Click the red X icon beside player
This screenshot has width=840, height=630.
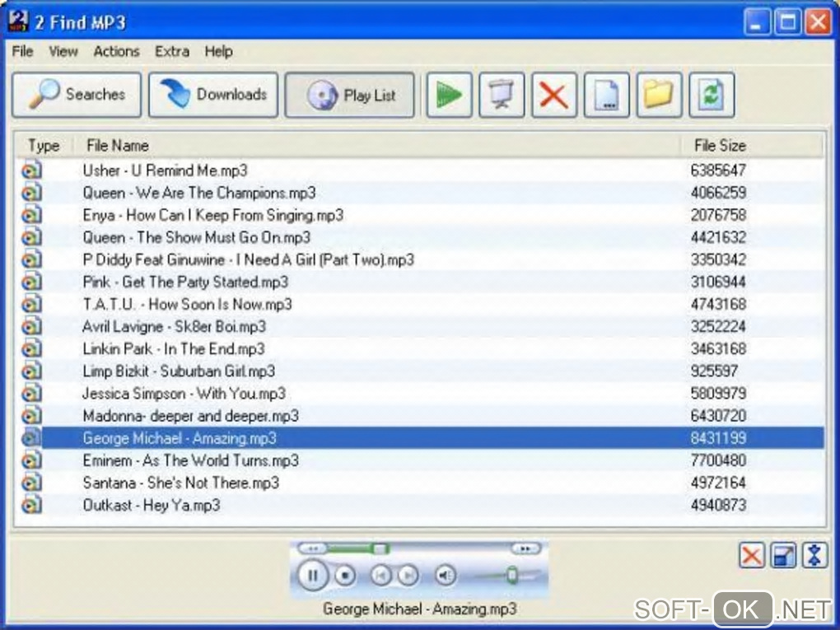click(752, 555)
